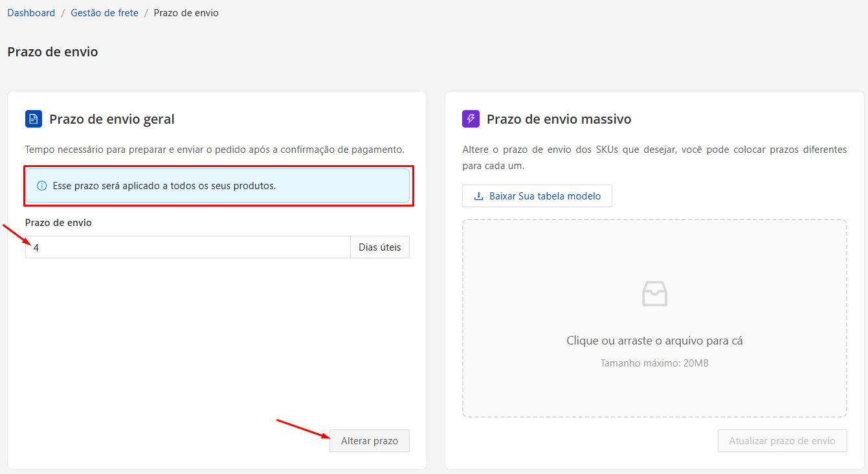Click the inbox icon in the upload area
Viewport: 868px width, 474px height.
pos(654,294)
